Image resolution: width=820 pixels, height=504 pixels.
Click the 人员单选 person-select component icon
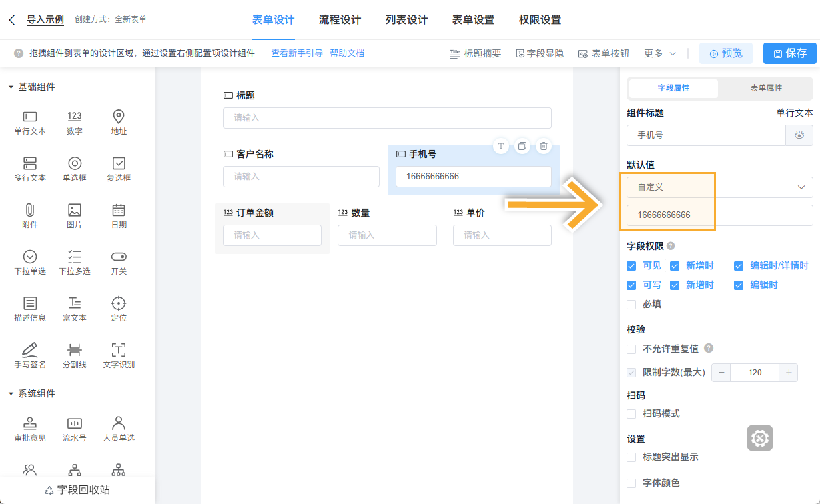coord(118,429)
